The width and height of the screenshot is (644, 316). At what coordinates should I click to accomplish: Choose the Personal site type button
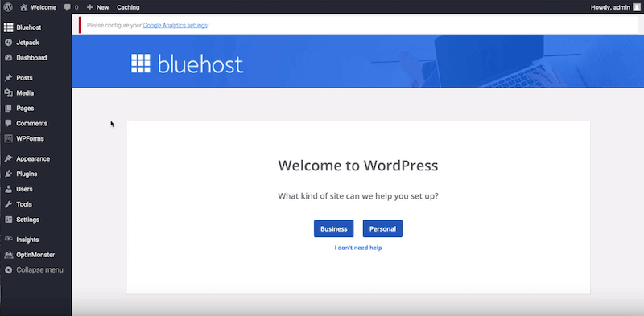[383, 229]
